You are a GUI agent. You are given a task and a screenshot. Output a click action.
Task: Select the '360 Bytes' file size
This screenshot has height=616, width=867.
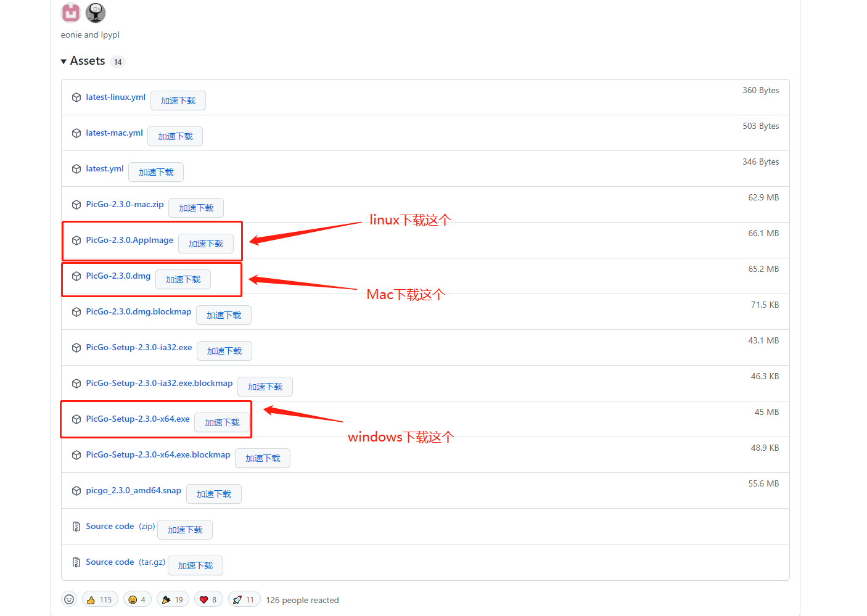tap(760, 90)
